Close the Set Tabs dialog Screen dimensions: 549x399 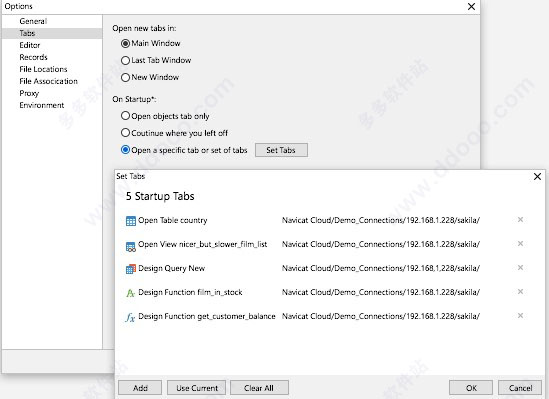coord(537,176)
